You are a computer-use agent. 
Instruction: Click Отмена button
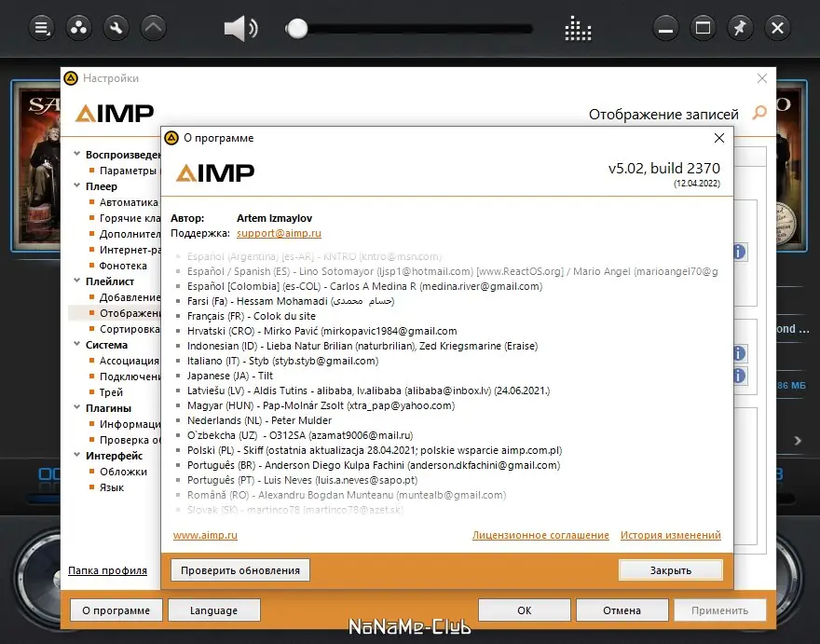pos(622,610)
